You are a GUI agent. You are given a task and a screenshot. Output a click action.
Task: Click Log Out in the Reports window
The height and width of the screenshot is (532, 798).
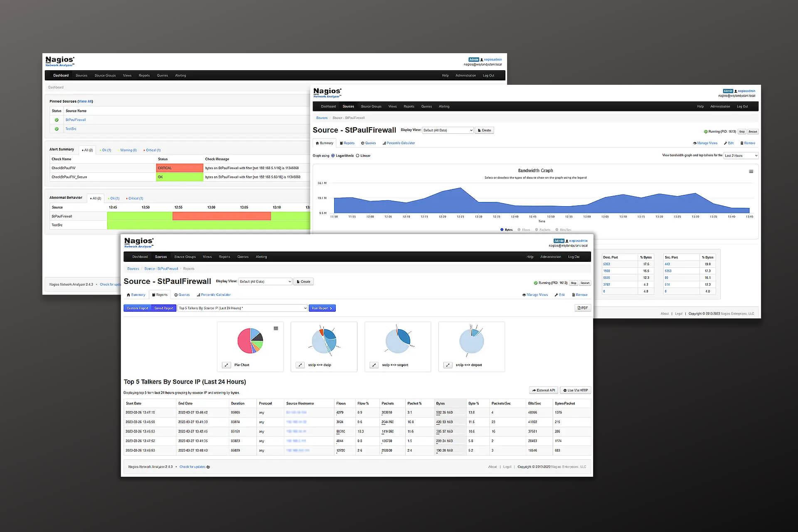click(574, 256)
